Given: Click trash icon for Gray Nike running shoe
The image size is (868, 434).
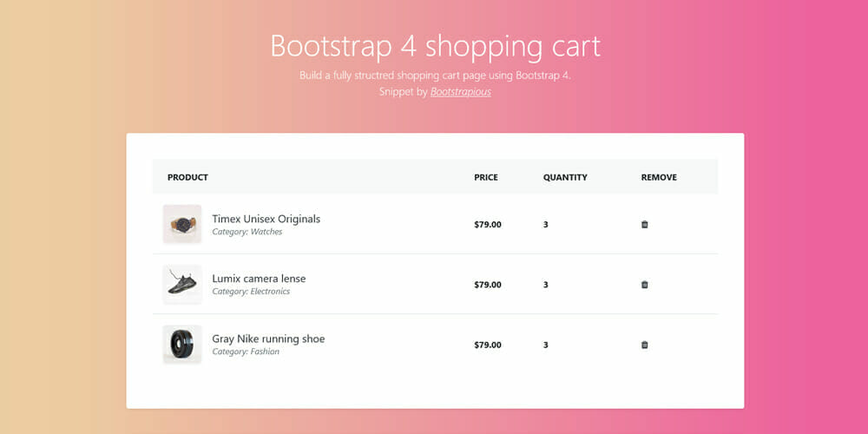Looking at the screenshot, I should click(644, 345).
